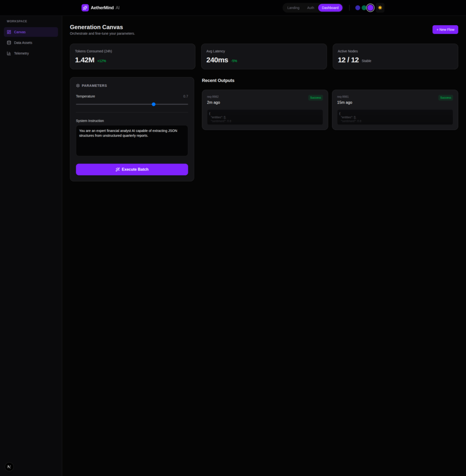Viewport: 466px width, 476px height.
Task: Click the AetherMind brand name
Action: pyautogui.click(x=102, y=7)
